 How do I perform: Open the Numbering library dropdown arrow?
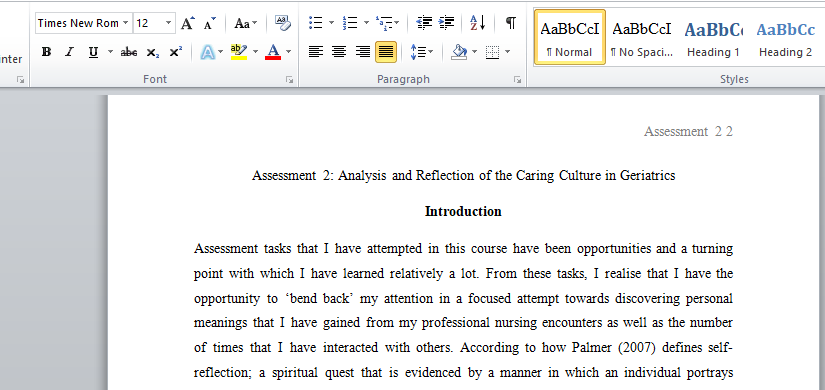(366, 23)
